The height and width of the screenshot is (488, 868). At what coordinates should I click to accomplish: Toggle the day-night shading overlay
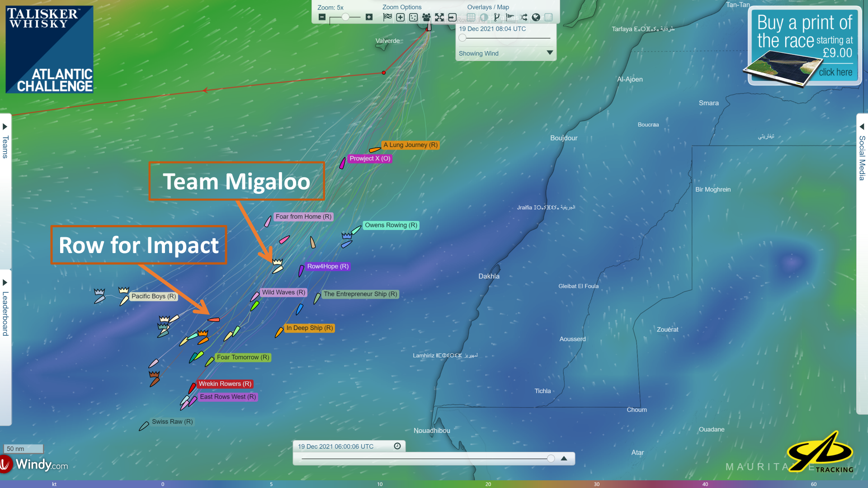pyautogui.click(x=484, y=17)
